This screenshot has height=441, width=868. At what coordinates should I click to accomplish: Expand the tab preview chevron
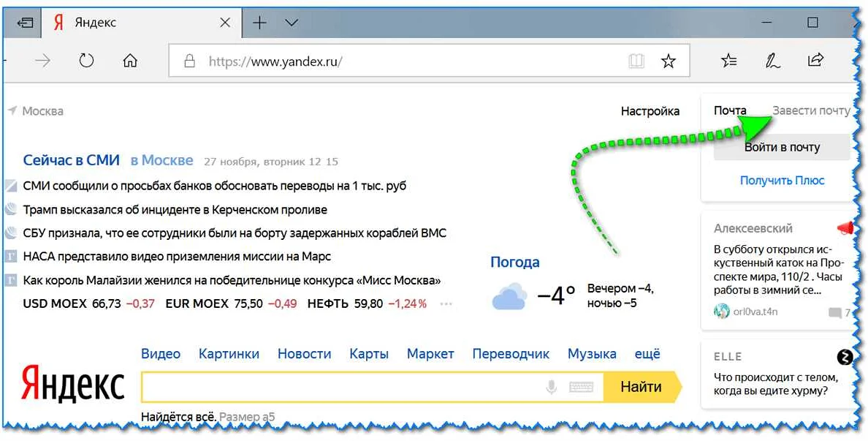coord(292,23)
